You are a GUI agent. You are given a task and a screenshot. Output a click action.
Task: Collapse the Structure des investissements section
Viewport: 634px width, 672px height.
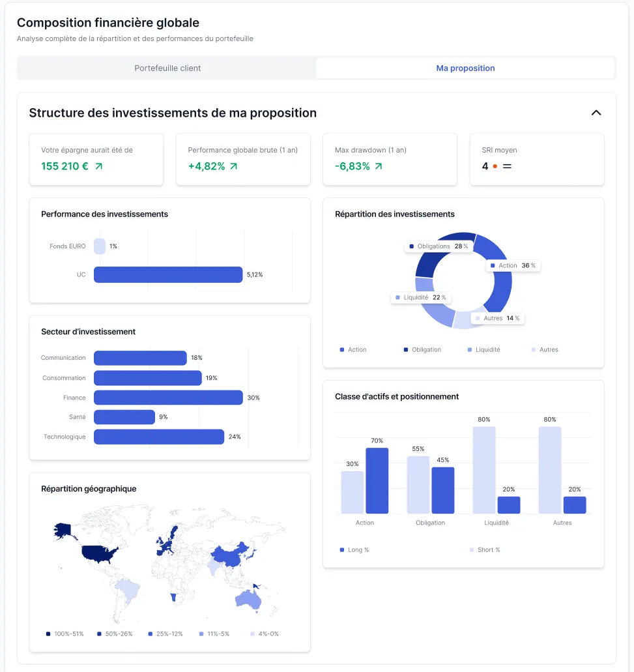[596, 113]
